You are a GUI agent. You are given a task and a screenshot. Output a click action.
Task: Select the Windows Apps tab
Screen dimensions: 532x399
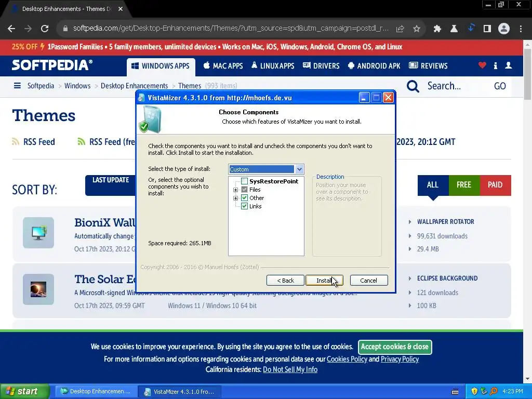161,66
